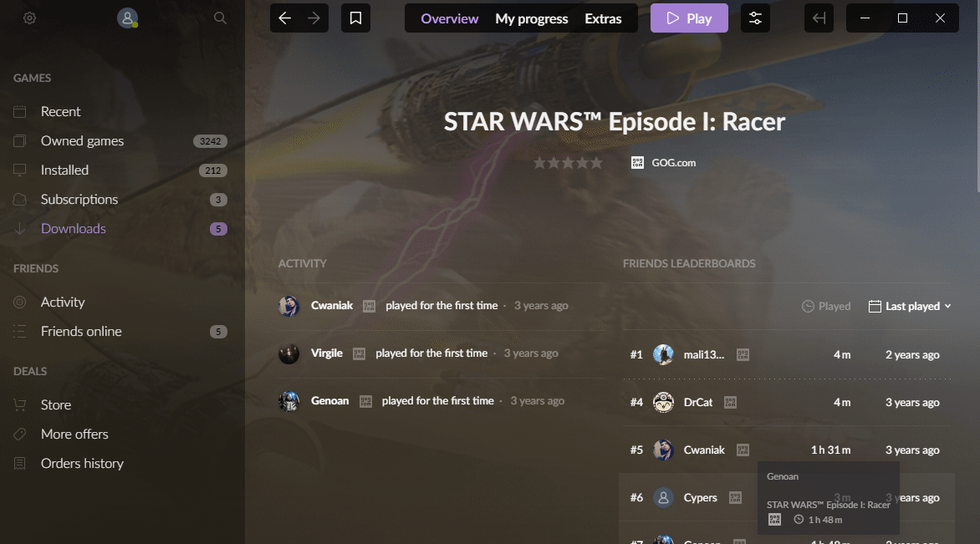Open Virgile's profile in Activity
Image resolution: width=980 pixels, height=544 pixels.
pyautogui.click(x=327, y=353)
